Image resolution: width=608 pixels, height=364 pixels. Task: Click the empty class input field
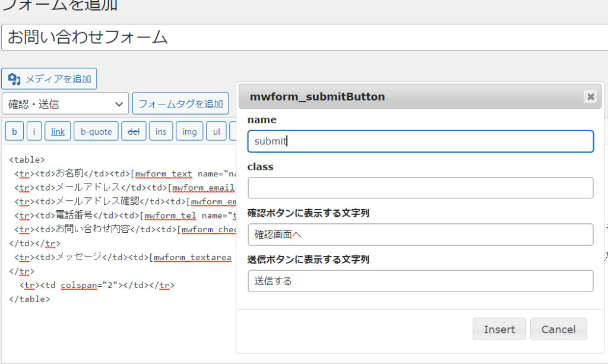pyautogui.click(x=421, y=188)
